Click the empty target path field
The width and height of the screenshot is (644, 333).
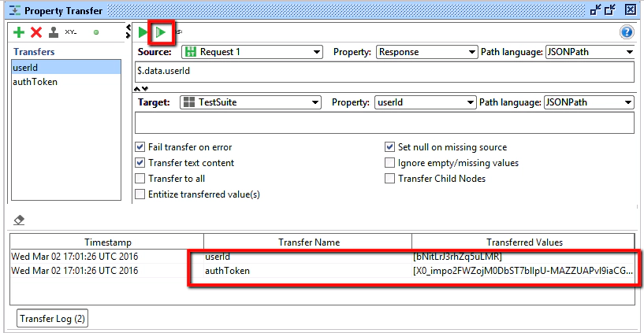pyautogui.click(x=385, y=123)
